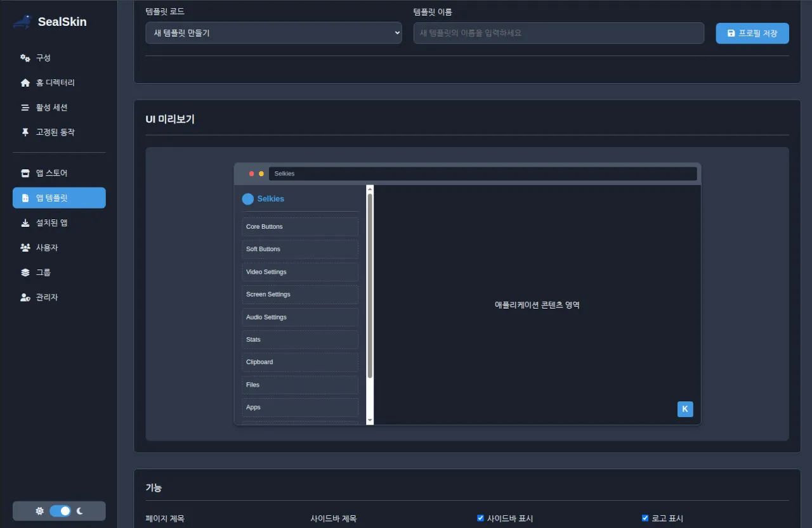
Task: Click the Selkies address bar in preview
Action: [483, 174]
